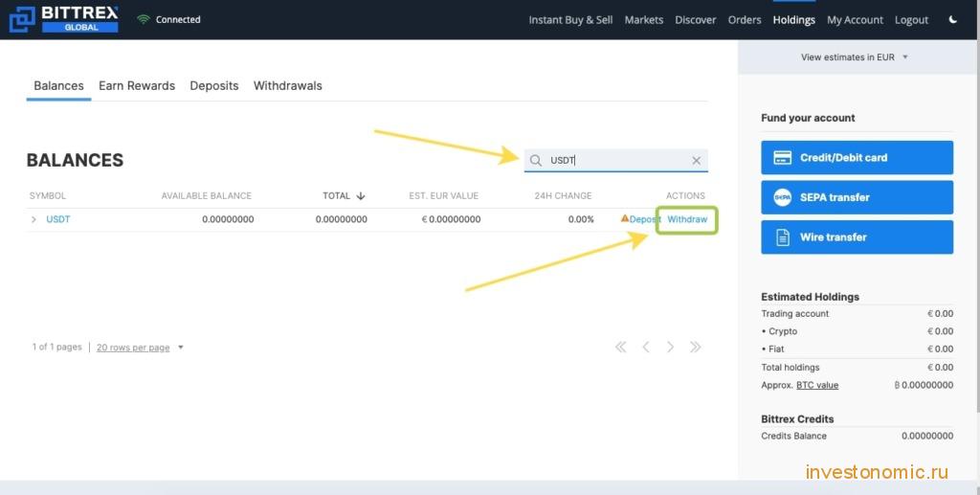
Task: Switch to Deposits tab
Action: [214, 85]
